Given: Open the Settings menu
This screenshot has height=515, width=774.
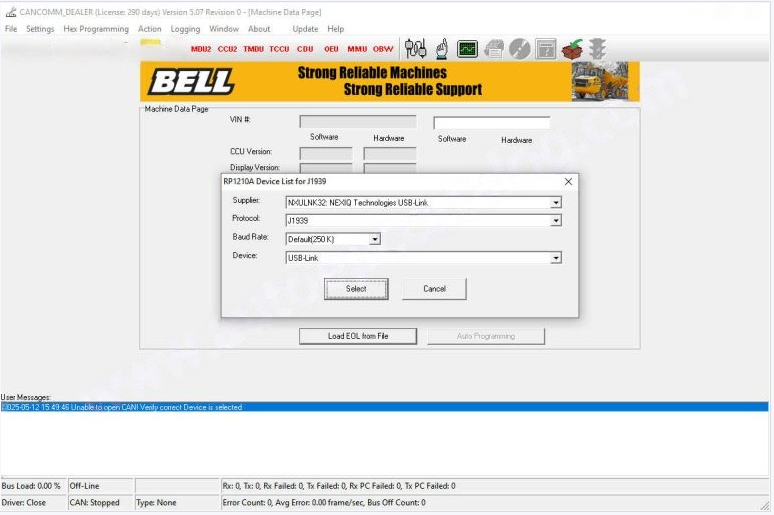Looking at the screenshot, I should (40, 29).
